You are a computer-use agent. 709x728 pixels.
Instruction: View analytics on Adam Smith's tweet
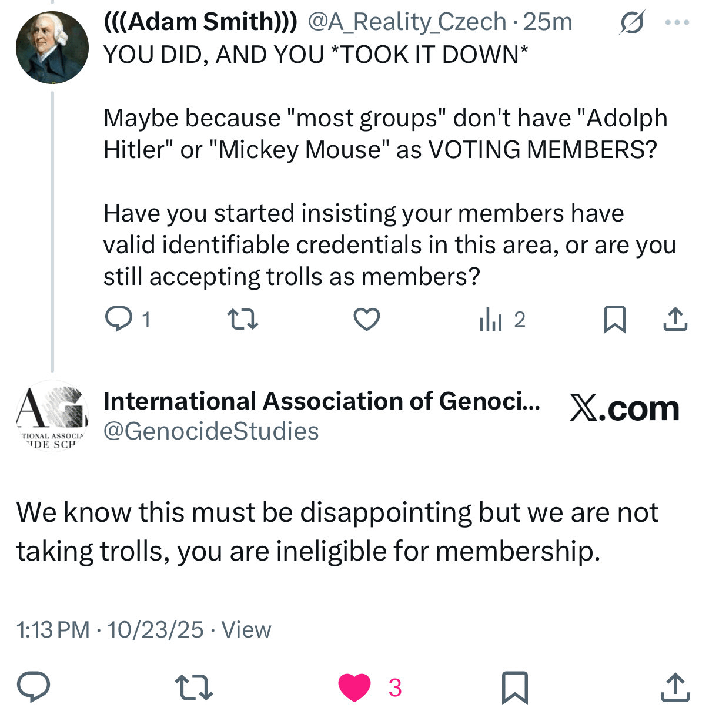(491, 320)
